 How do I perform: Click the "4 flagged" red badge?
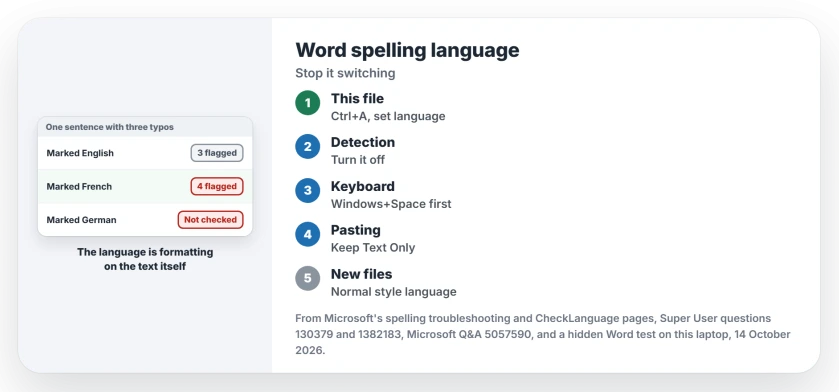click(x=217, y=186)
